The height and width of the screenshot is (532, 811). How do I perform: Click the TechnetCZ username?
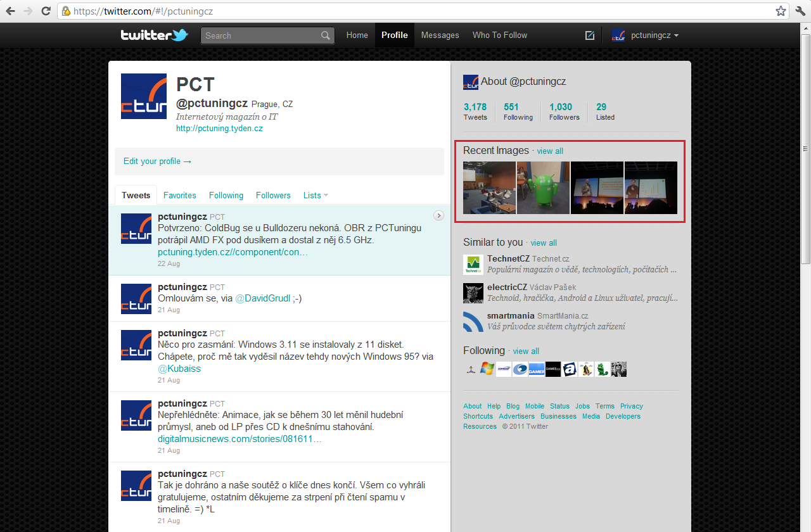[x=508, y=258]
